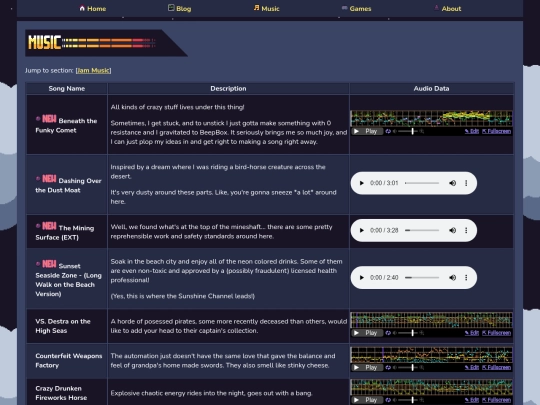
Task: Mute the Dashing Over the Dust Moat audio
Action: (453, 183)
